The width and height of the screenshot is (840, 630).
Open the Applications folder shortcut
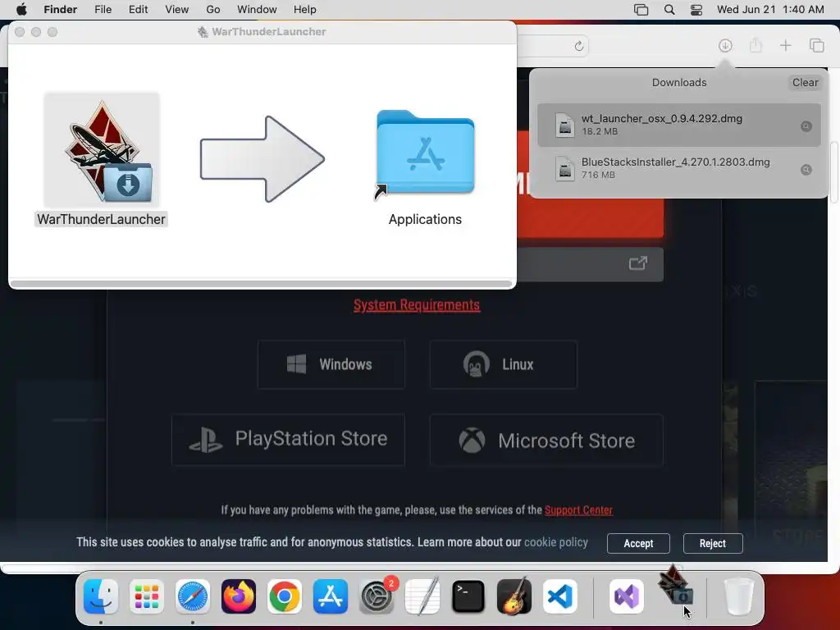click(x=426, y=154)
